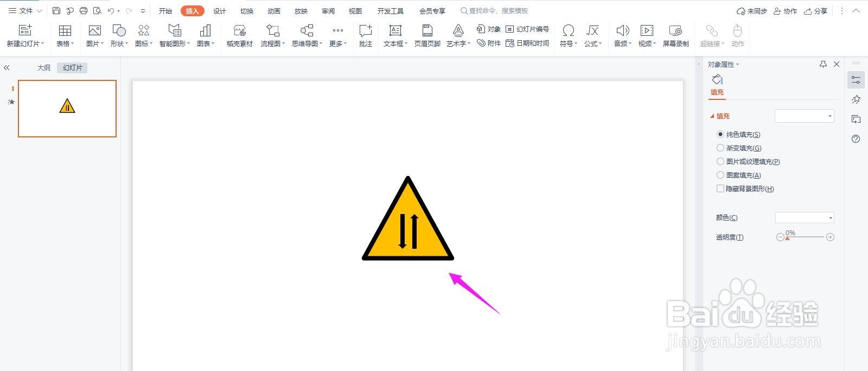This screenshot has height=371, width=868.
Task: Open the File (文件) menu dropdown
Action: pyautogui.click(x=25, y=11)
